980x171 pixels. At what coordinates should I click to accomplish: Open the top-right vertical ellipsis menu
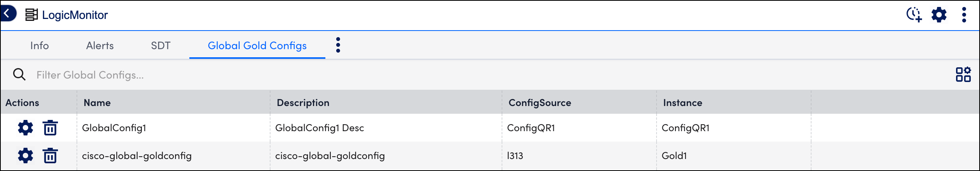point(964,15)
